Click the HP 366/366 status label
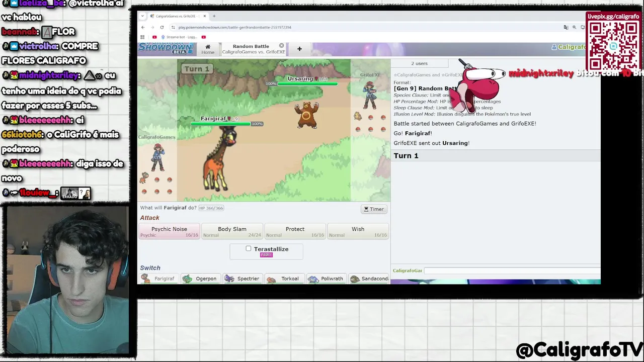The height and width of the screenshot is (362, 644). 211,208
